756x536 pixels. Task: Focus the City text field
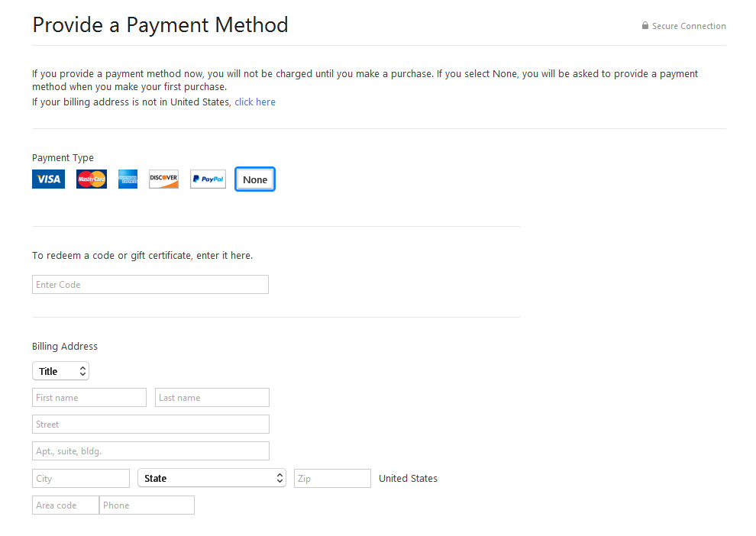[81, 478]
